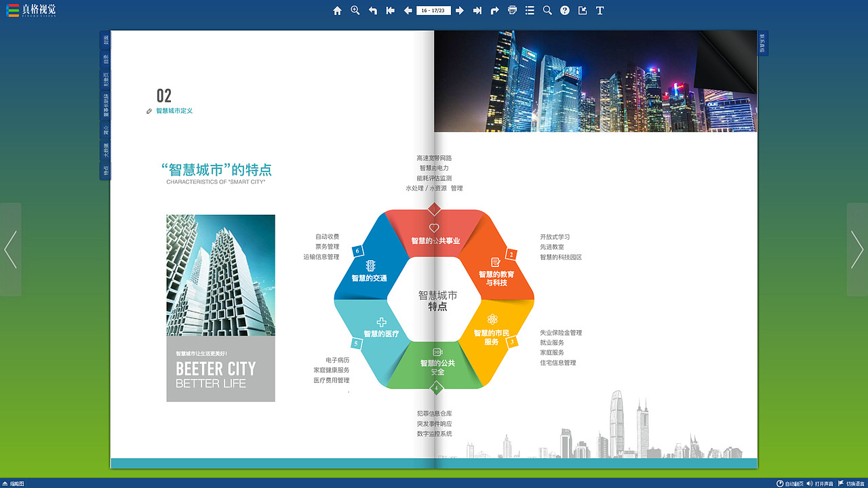
Task: Open the 简介 bookmark tab
Action: click(x=105, y=130)
